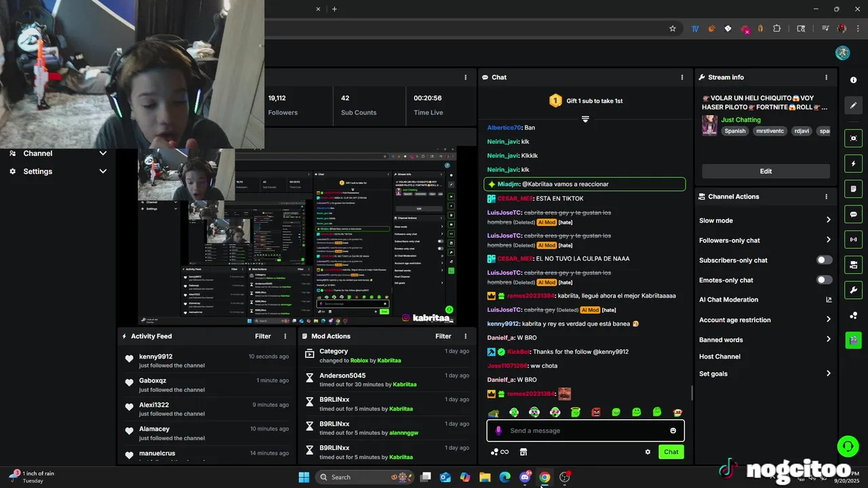Click the Windows Start button

[304, 477]
